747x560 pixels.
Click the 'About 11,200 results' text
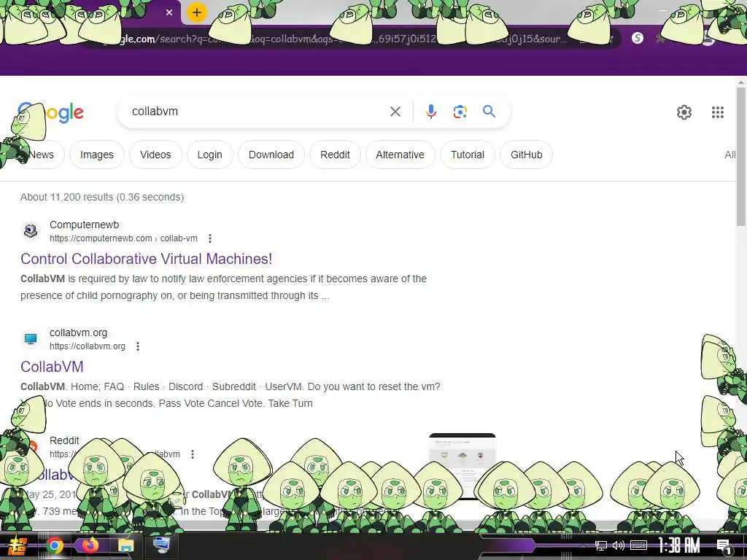coord(102,197)
